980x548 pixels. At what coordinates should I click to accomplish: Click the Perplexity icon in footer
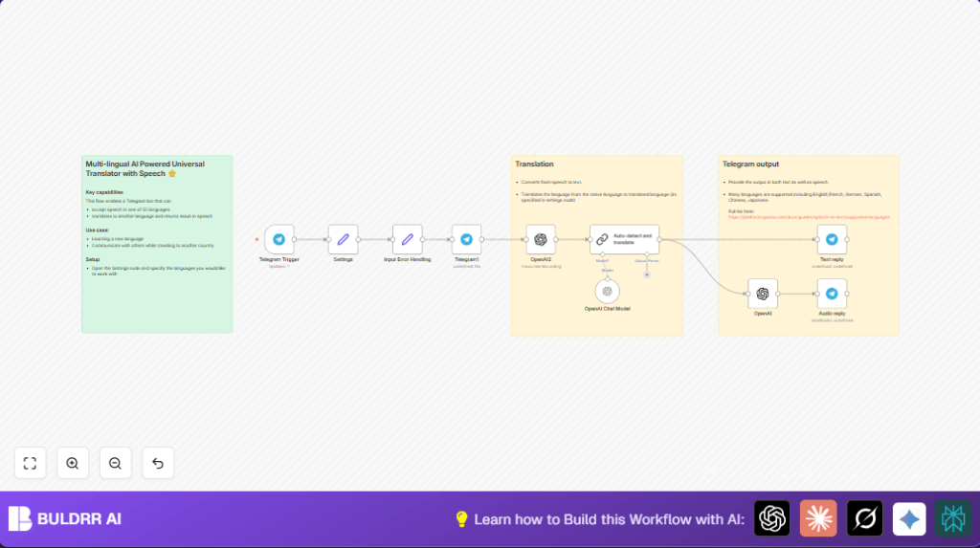click(x=953, y=518)
